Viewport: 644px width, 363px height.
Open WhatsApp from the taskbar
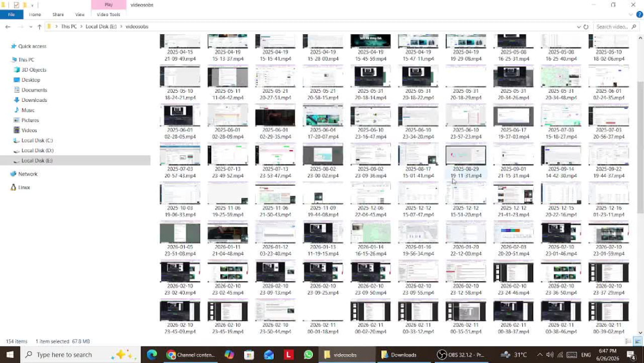tap(308, 355)
